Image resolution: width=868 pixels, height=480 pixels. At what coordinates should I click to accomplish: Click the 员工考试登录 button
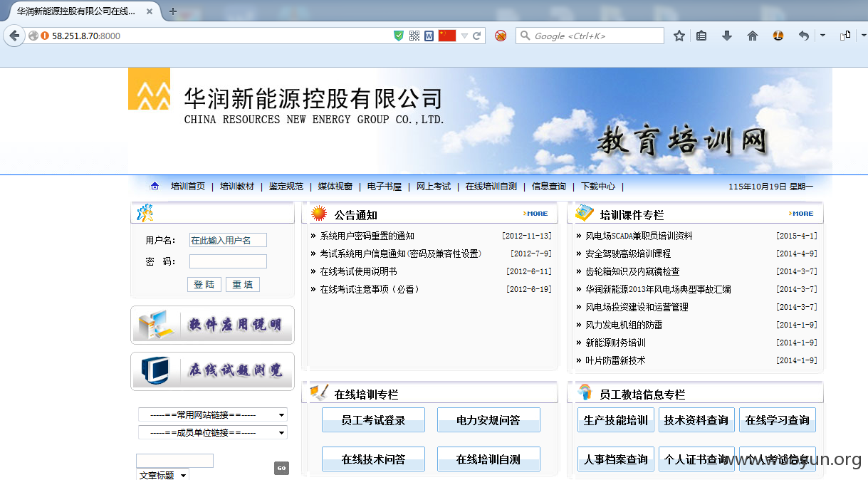tap(373, 420)
